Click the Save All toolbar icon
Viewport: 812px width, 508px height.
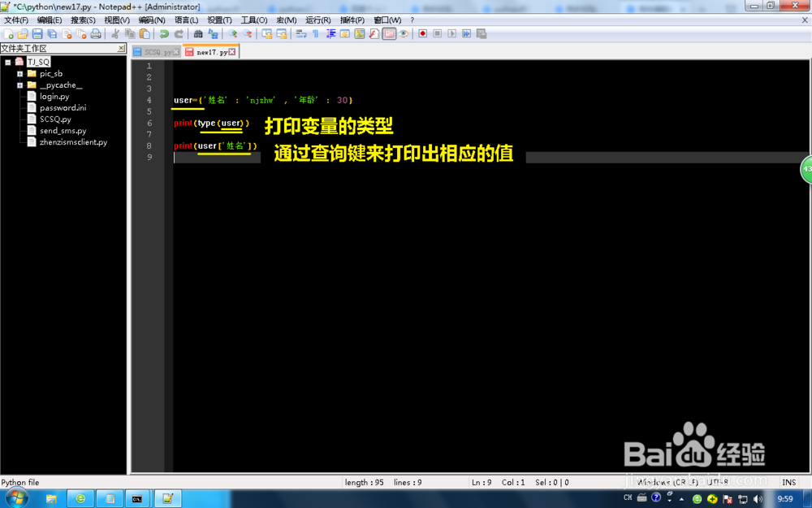point(51,33)
